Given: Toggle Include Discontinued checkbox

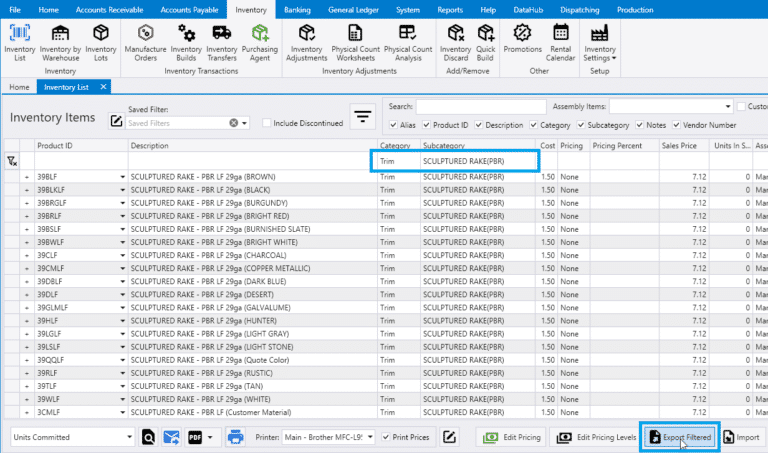Looking at the screenshot, I should tap(266, 123).
